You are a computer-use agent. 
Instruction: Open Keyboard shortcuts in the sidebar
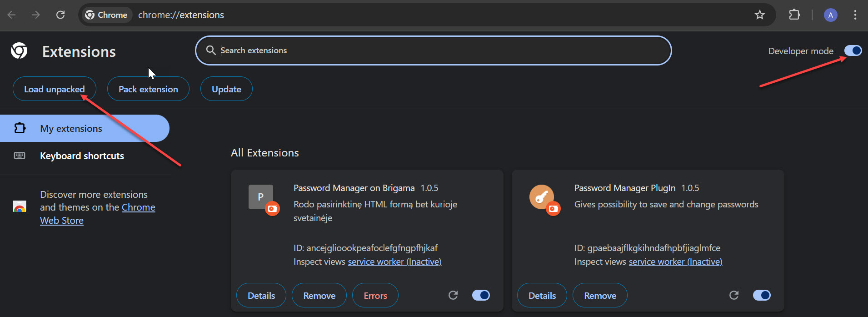tap(85, 156)
